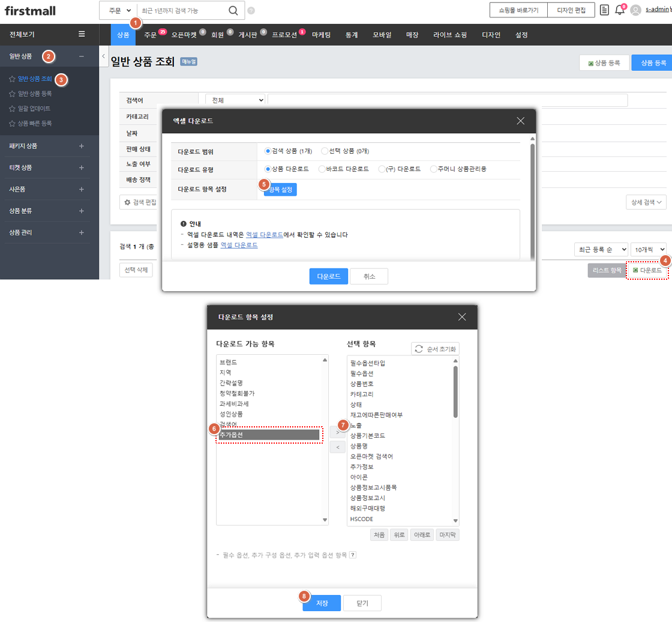672x622 pixels.
Task: Close the 다운로드 항목 설정 dialog
Action: (x=462, y=317)
